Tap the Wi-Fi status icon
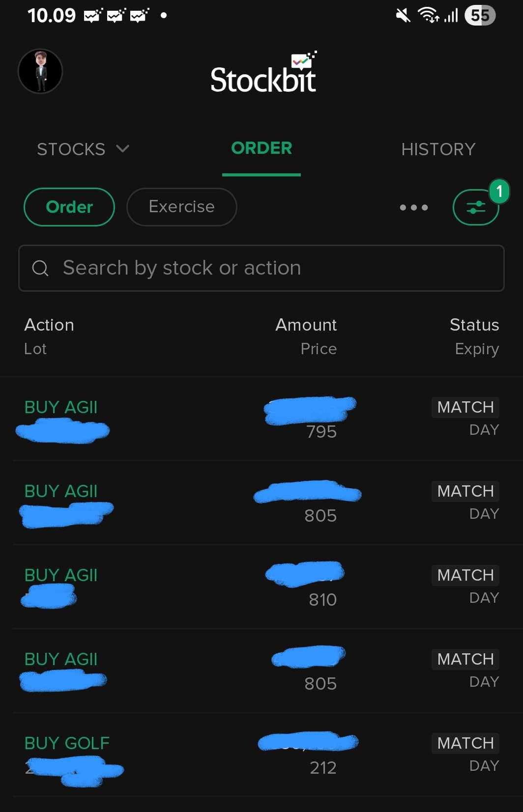 point(428,15)
